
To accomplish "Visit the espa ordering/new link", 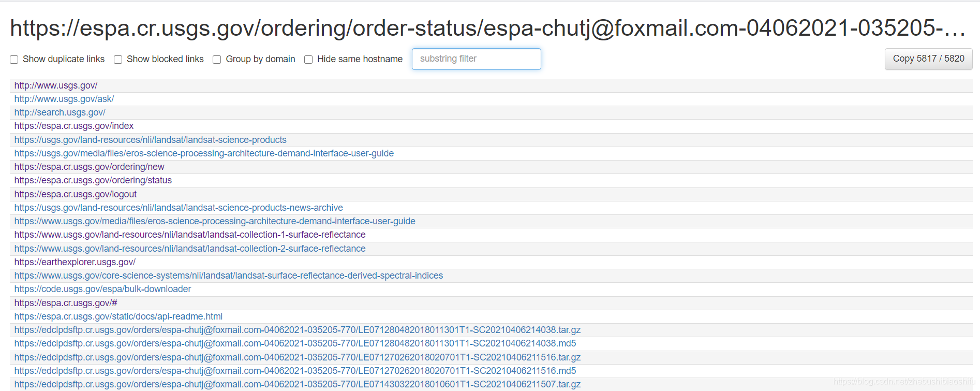I will coord(90,167).
